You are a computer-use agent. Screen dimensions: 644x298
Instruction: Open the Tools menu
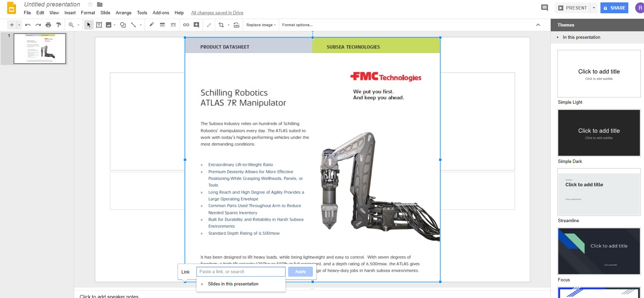[142, 13]
